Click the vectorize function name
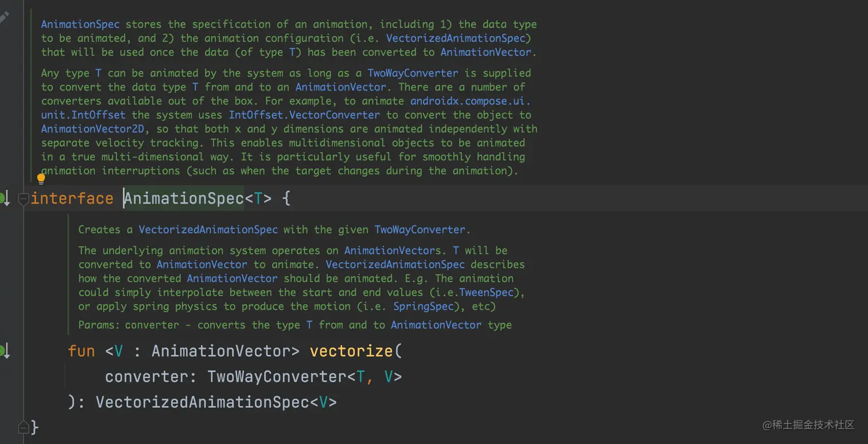Image resolution: width=868 pixels, height=444 pixels. [x=351, y=350]
